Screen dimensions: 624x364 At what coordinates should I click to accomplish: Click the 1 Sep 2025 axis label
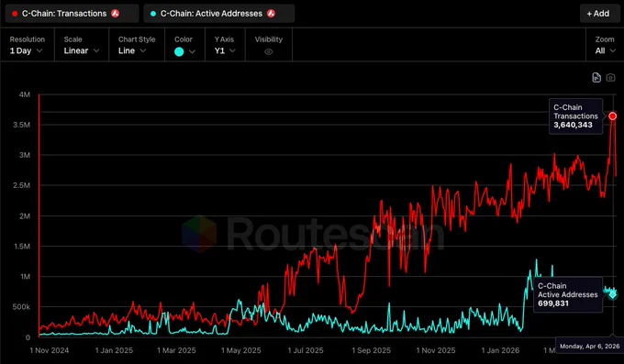[372, 350]
